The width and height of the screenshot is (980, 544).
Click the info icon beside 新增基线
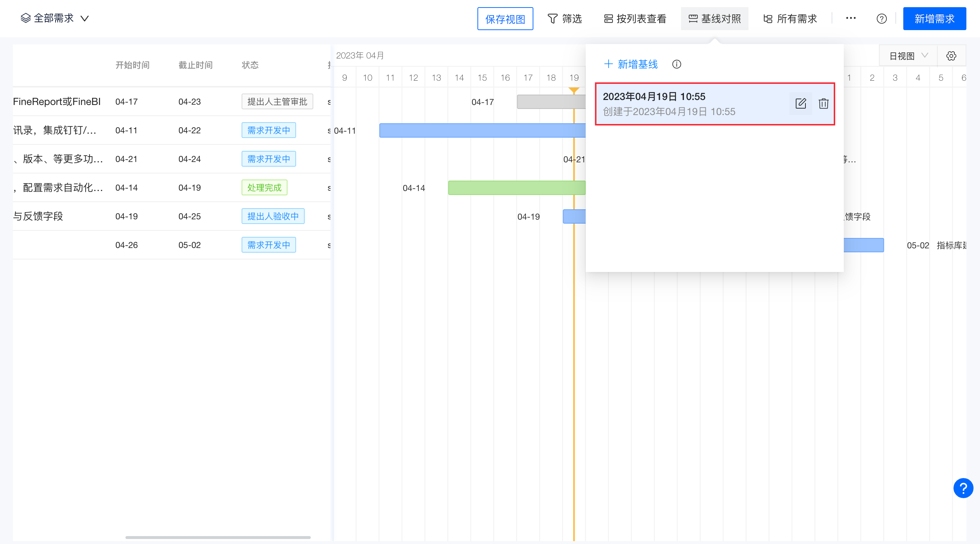pyautogui.click(x=676, y=64)
